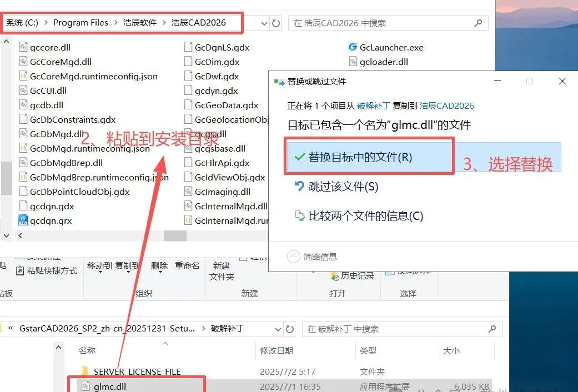Open 移动到 dropdown in ribbon
This screenshot has width=578, height=392.
[99, 268]
